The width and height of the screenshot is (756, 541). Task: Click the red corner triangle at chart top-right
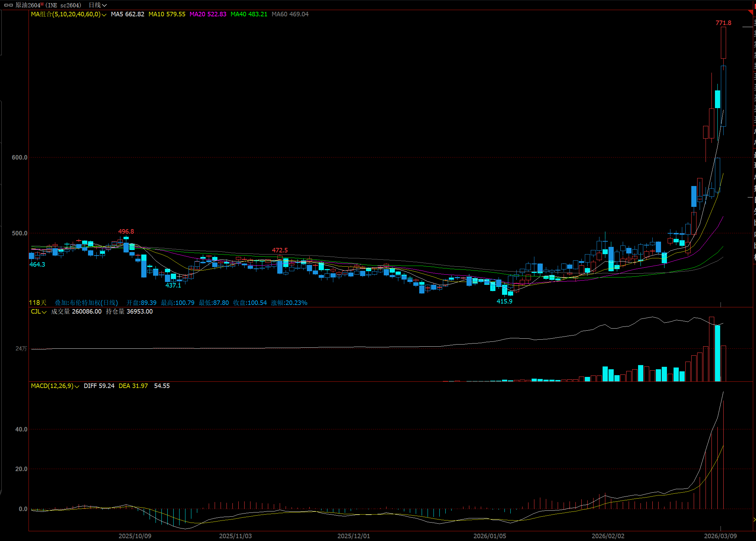(750, 13)
